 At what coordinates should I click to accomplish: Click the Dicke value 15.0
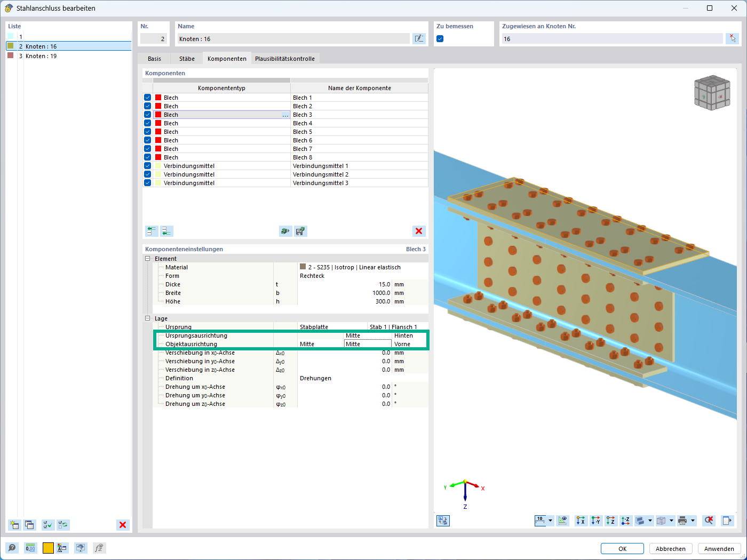344,284
